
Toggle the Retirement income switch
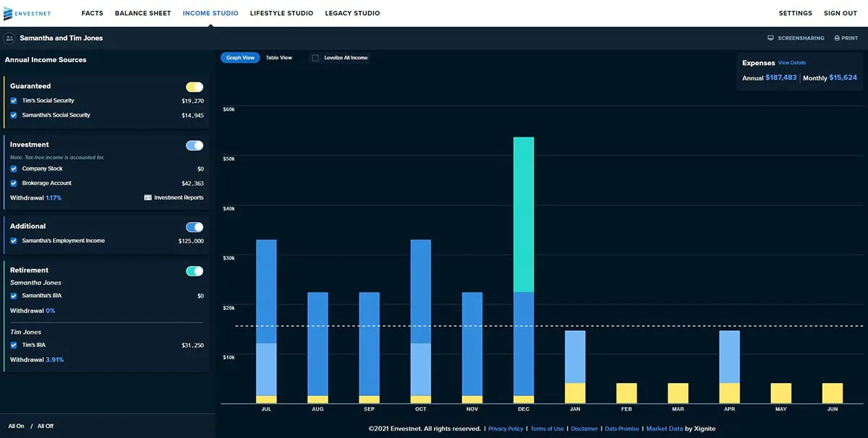[195, 271]
